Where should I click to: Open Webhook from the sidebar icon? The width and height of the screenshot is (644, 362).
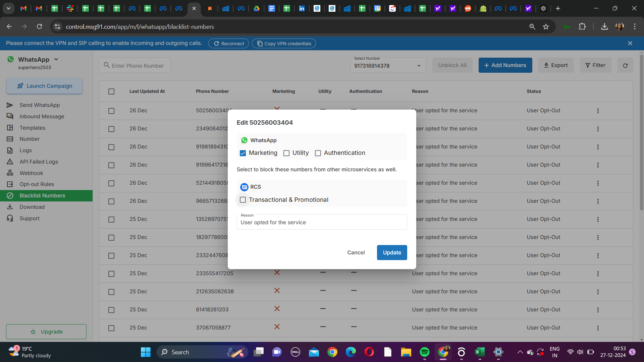(10, 173)
